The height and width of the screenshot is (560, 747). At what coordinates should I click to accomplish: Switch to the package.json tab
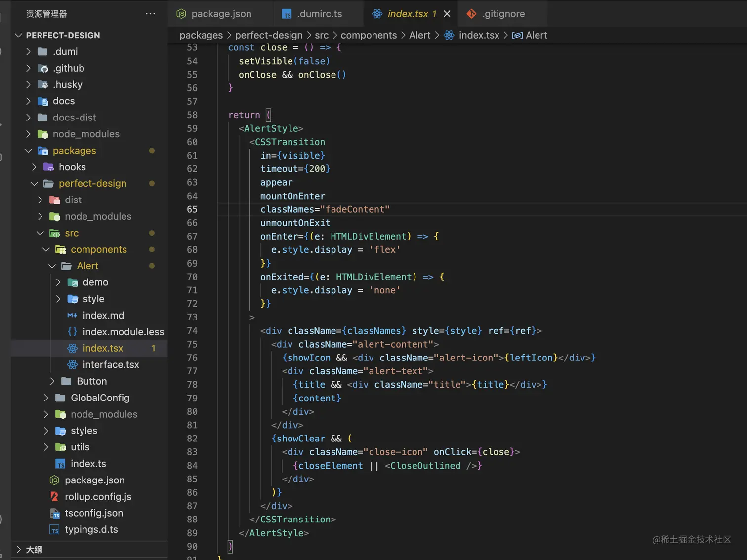coord(221,14)
